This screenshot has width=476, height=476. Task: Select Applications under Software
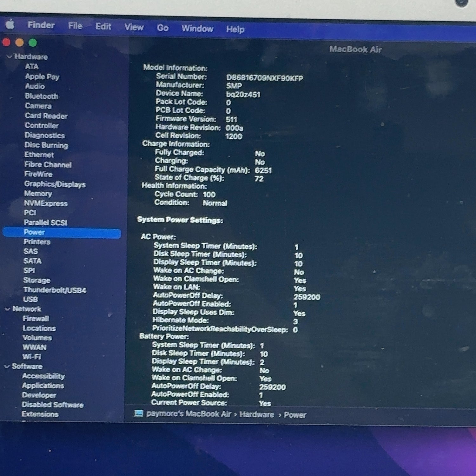pyautogui.click(x=43, y=386)
